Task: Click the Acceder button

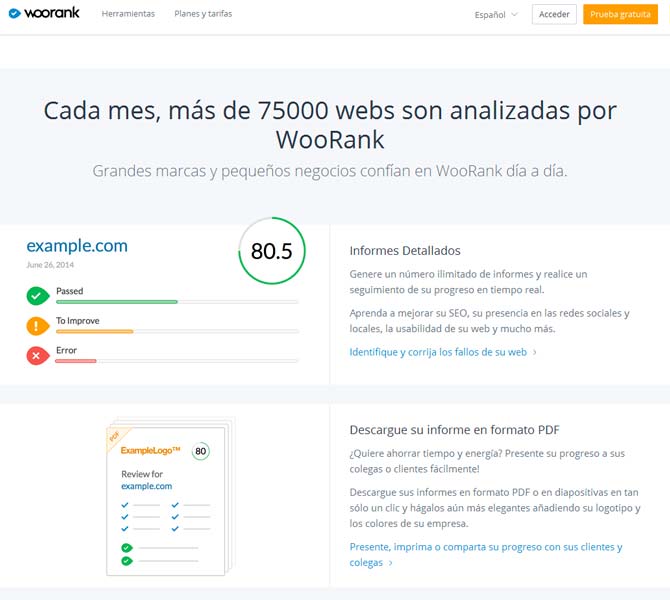Action: point(554,14)
